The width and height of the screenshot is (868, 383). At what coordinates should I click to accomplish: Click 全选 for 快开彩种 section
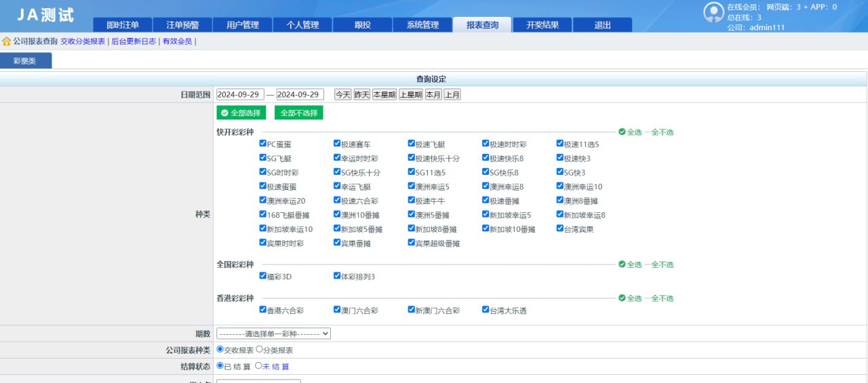coord(630,132)
